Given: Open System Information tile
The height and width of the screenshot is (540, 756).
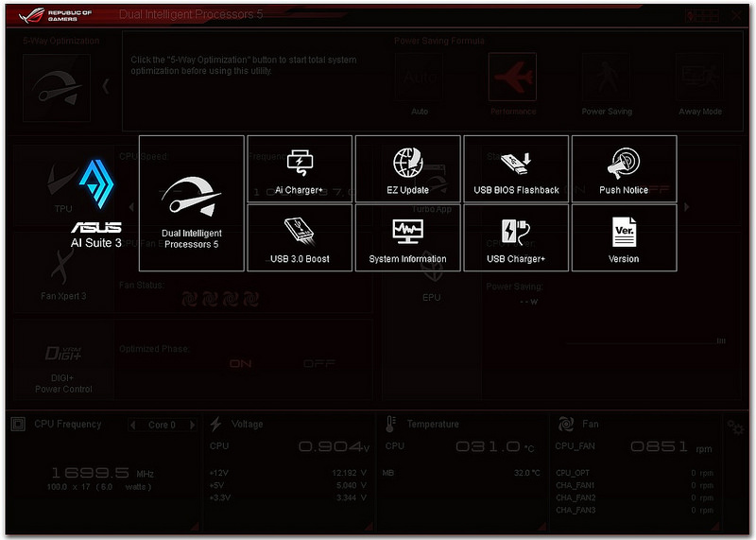Looking at the screenshot, I should pos(408,238).
